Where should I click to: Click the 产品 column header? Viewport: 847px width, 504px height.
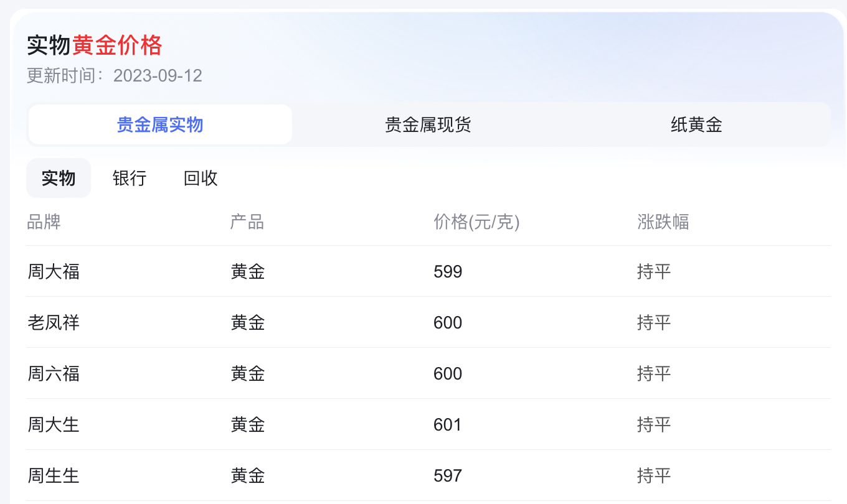[x=247, y=222]
